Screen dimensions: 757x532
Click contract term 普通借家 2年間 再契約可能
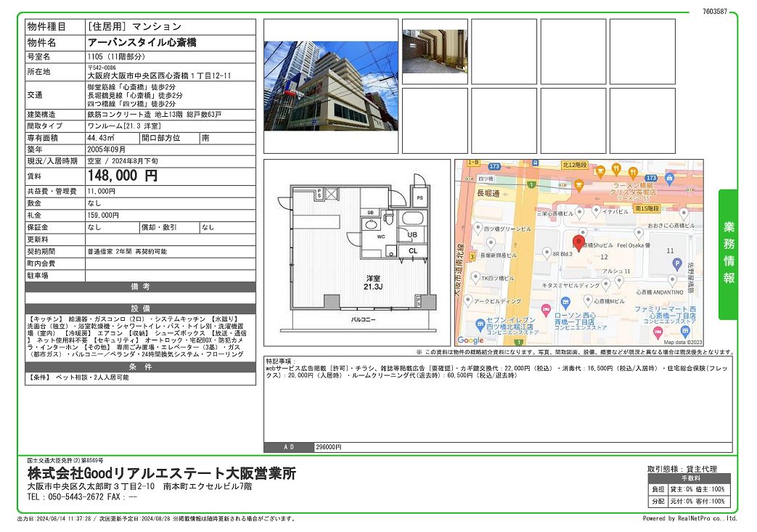point(126,252)
